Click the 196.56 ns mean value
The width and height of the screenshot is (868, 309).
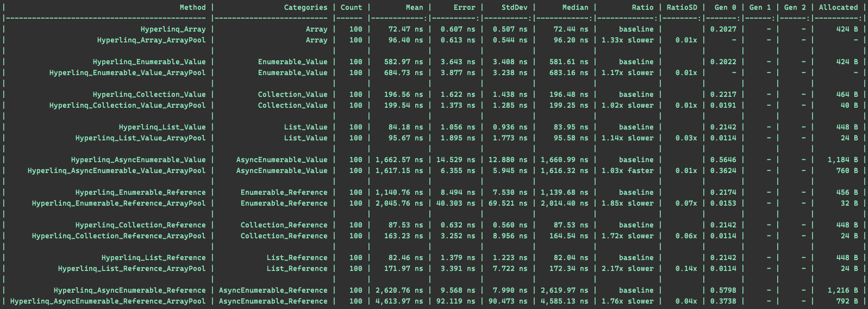coord(404,95)
